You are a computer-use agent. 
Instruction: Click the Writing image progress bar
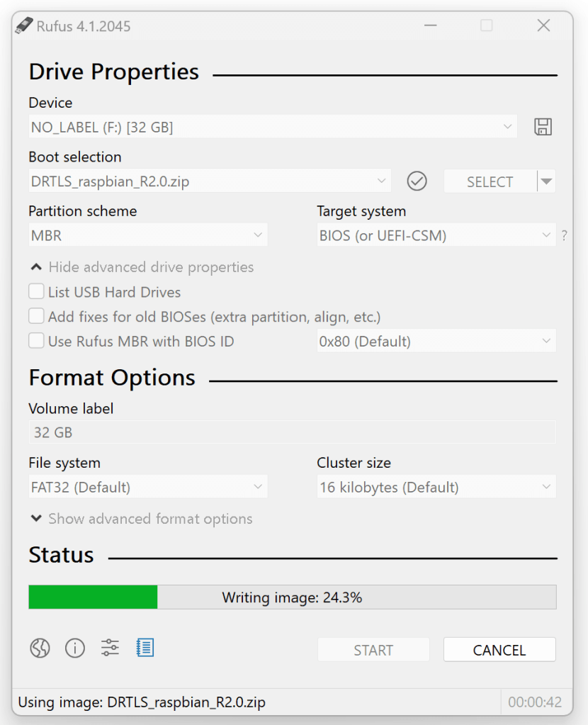tap(292, 597)
